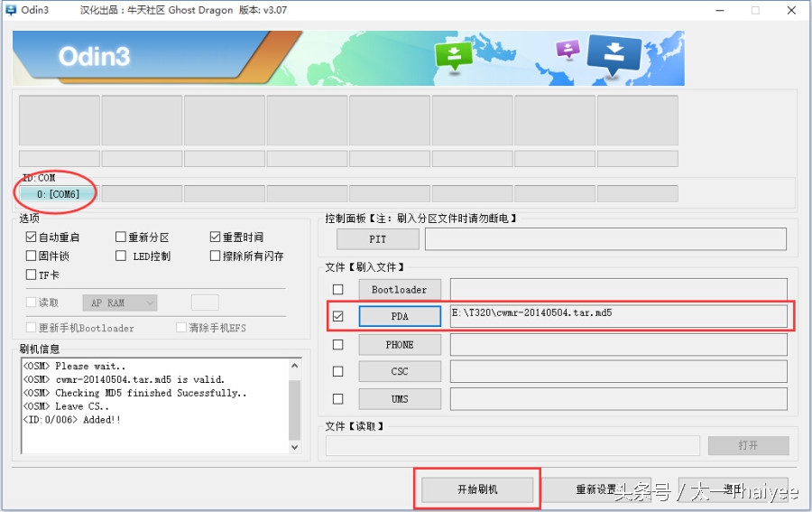The height and width of the screenshot is (512, 812).
Task: Click the Bootloader file button
Action: click(x=400, y=290)
